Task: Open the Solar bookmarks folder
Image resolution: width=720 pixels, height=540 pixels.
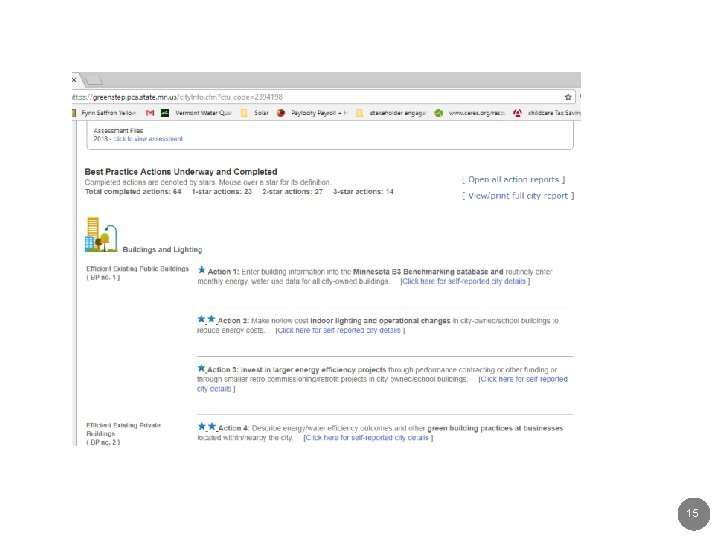Action: pyautogui.click(x=254, y=113)
